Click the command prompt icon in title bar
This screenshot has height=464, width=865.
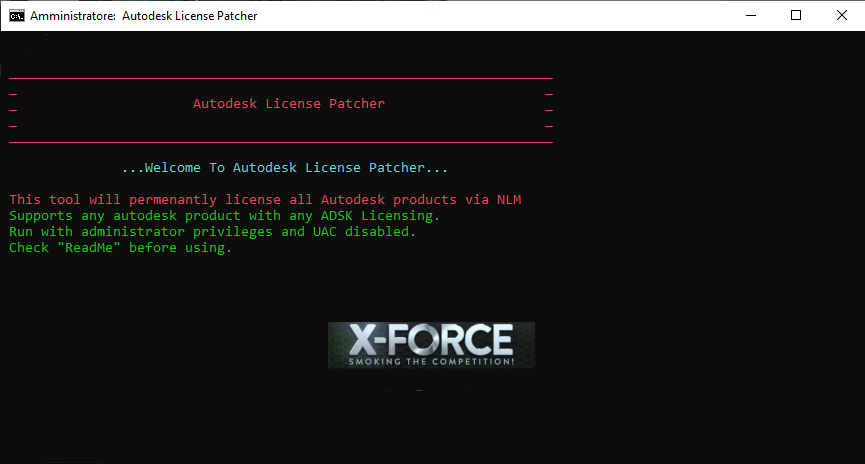[x=17, y=15]
